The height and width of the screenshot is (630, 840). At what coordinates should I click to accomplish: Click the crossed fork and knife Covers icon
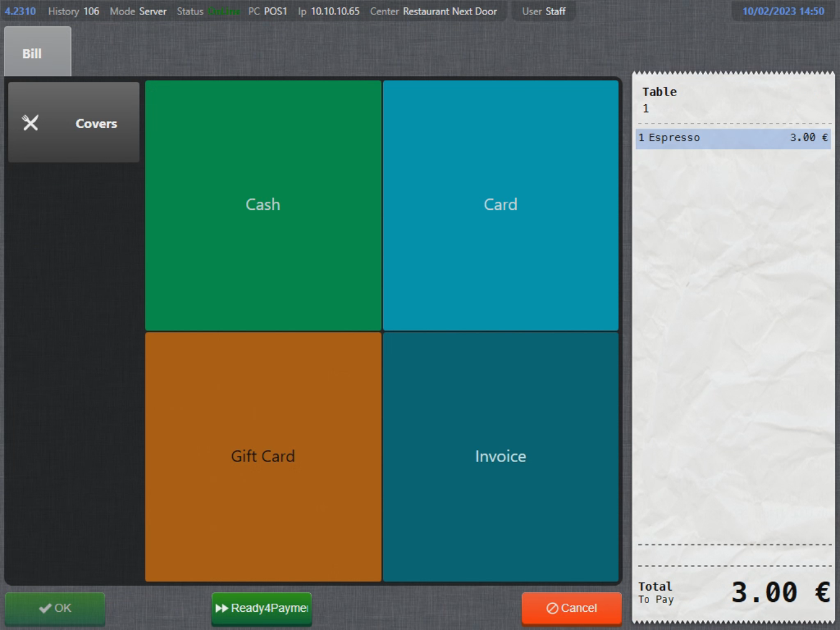click(31, 123)
